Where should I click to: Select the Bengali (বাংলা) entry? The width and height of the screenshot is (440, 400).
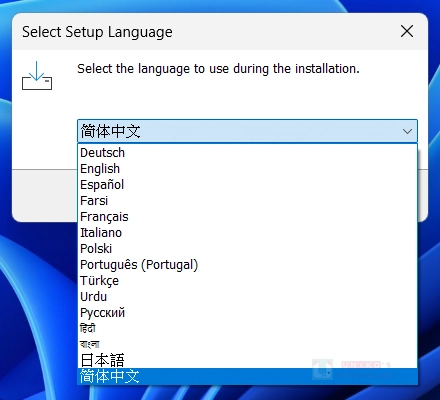point(247,344)
